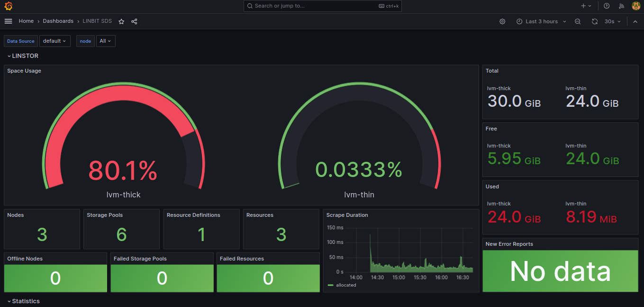Click the Scrape Duration panel title
Screen dimensions: 644x307
point(347,215)
